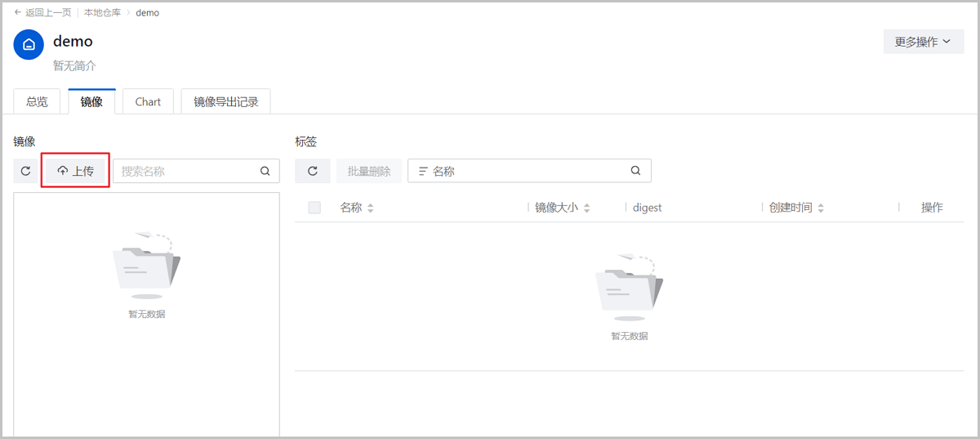Go back via 返回上一页 link

42,13
